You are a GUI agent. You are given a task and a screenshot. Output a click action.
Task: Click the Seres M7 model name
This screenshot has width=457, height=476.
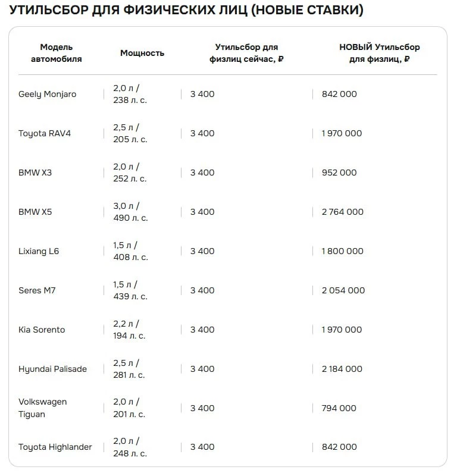37,290
